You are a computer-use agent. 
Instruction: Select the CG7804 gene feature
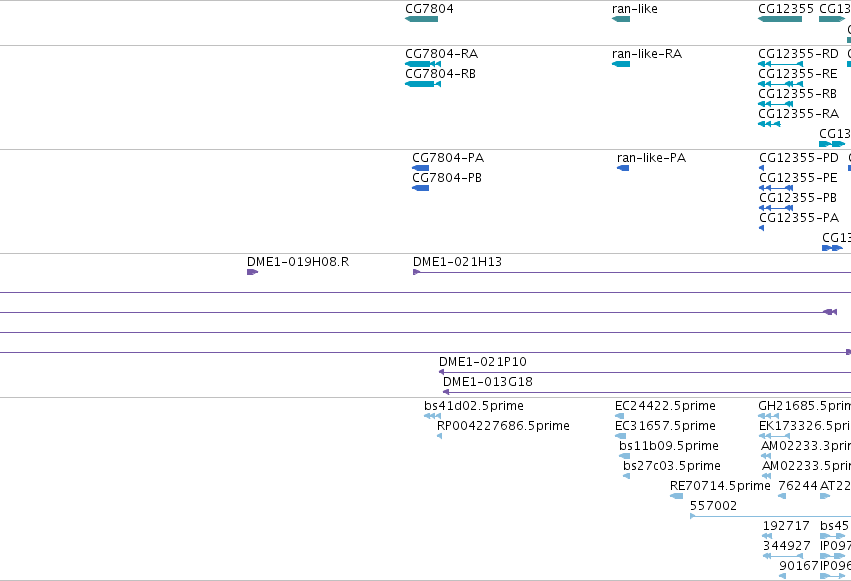[x=421, y=19]
